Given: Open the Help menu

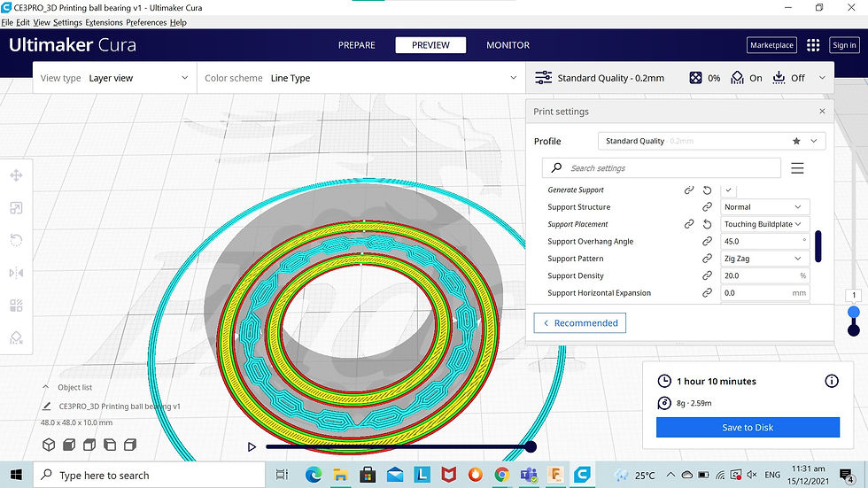Looking at the screenshot, I should [178, 23].
